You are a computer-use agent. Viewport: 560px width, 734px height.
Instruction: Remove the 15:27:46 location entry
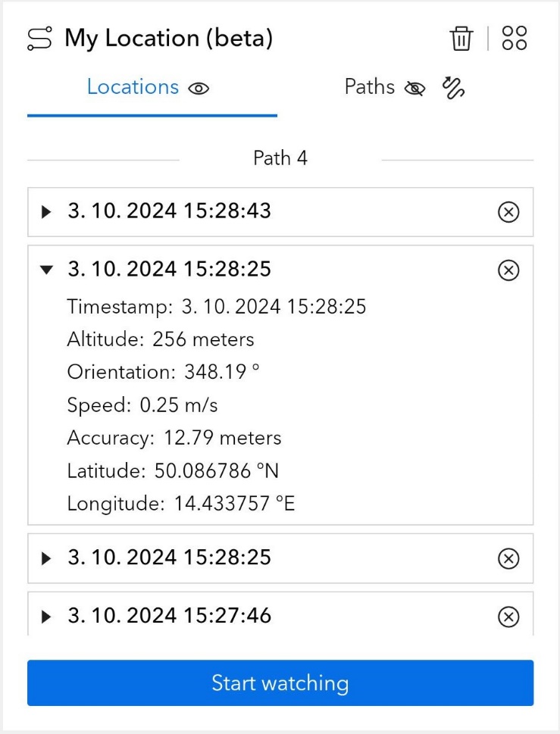click(x=508, y=617)
